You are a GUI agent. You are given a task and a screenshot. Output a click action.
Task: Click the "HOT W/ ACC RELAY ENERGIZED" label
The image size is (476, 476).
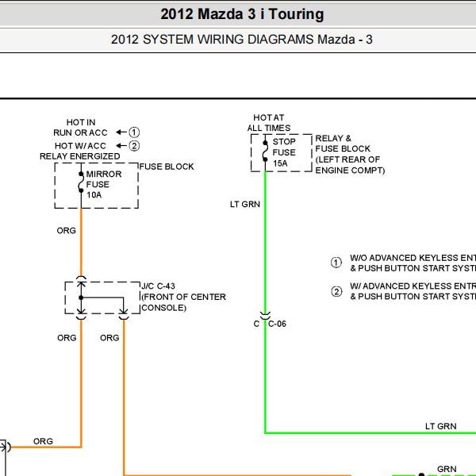[x=80, y=151]
